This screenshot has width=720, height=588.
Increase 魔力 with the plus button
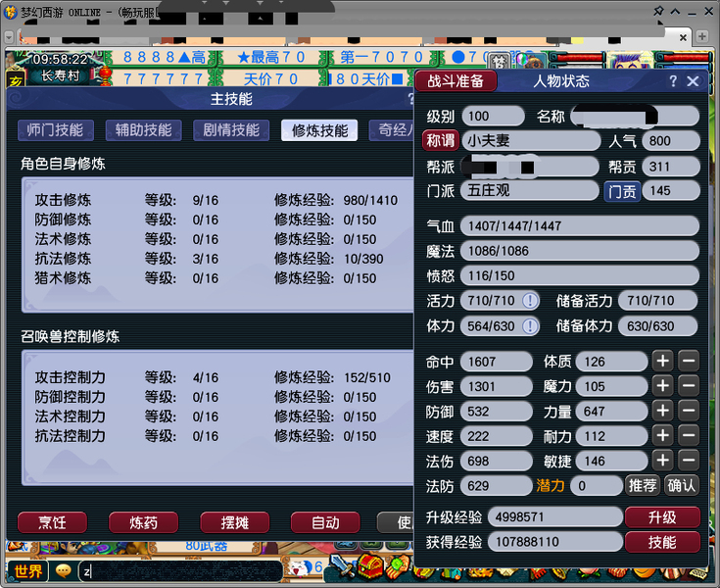pyautogui.click(x=662, y=386)
